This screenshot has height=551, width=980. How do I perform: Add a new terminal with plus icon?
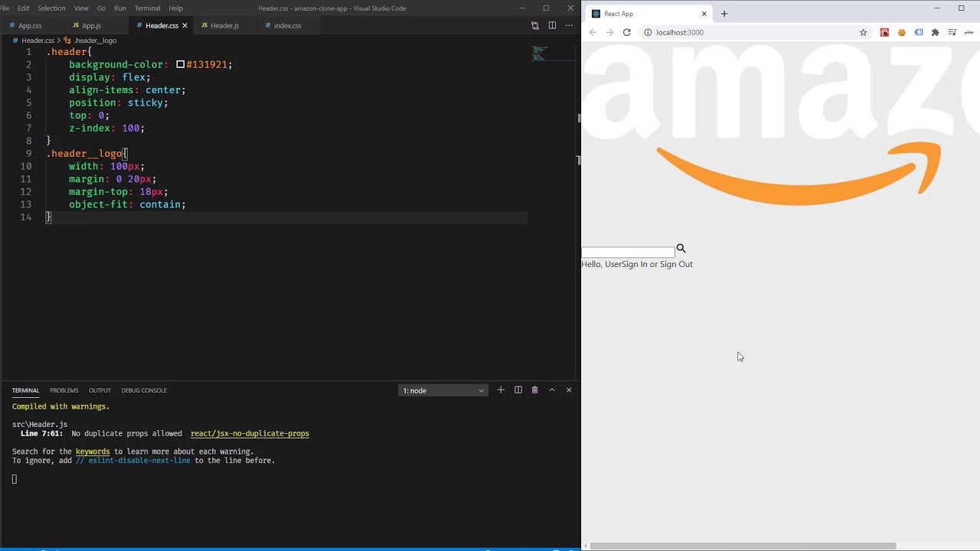(x=501, y=390)
